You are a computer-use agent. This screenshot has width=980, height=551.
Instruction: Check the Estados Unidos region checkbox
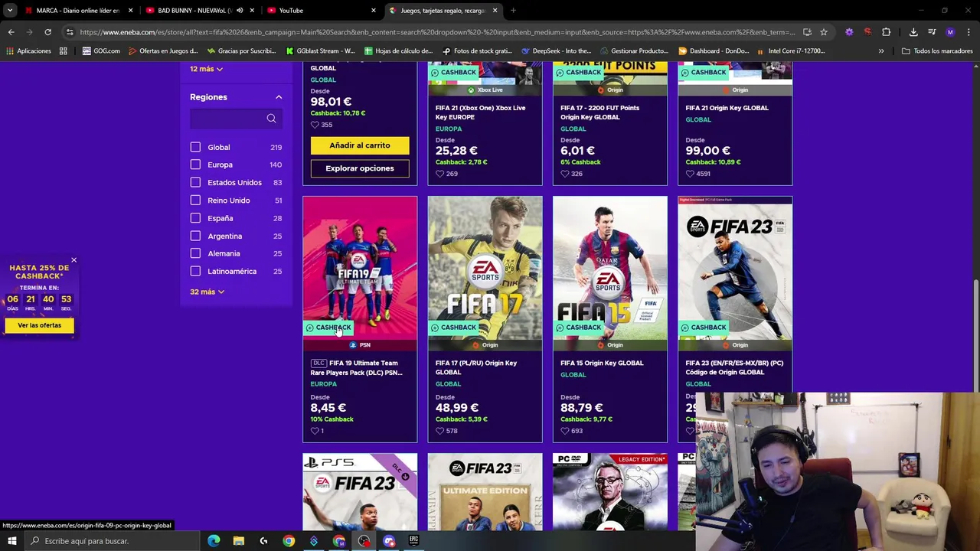click(195, 182)
